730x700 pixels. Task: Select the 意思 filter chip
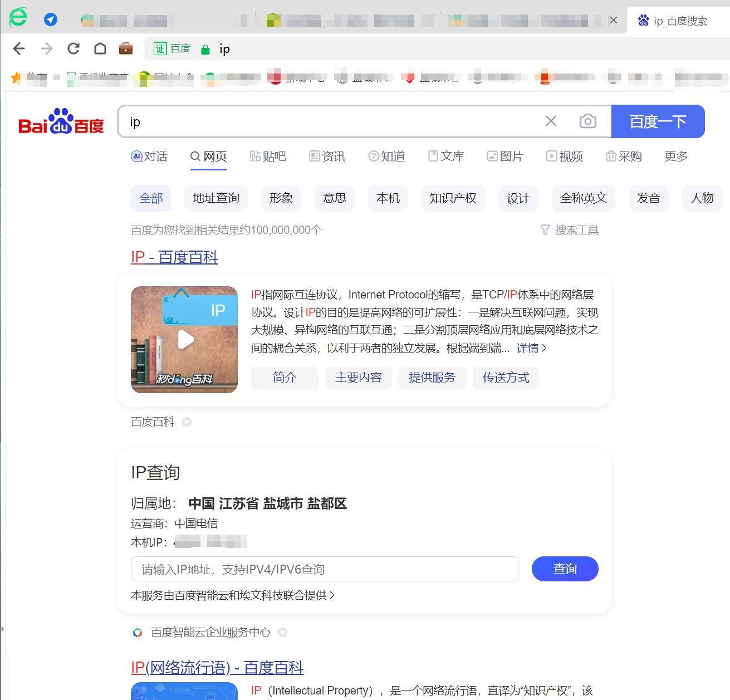pyautogui.click(x=335, y=198)
